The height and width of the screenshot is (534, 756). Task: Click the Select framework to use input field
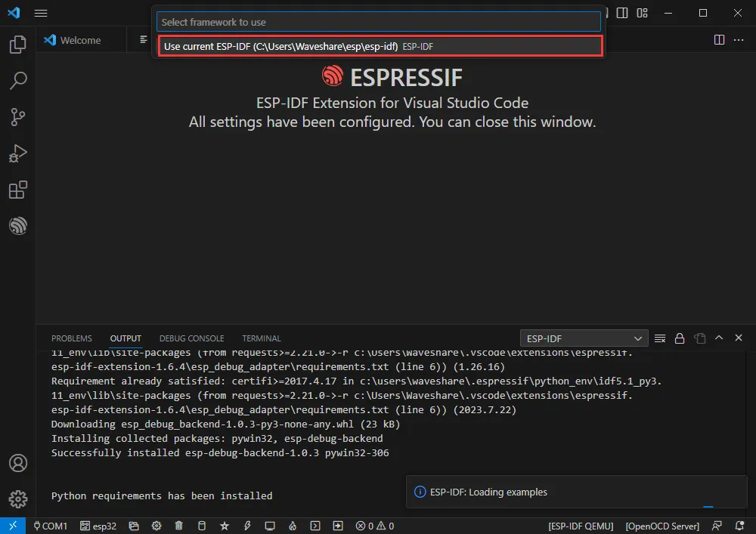pyautogui.click(x=378, y=20)
